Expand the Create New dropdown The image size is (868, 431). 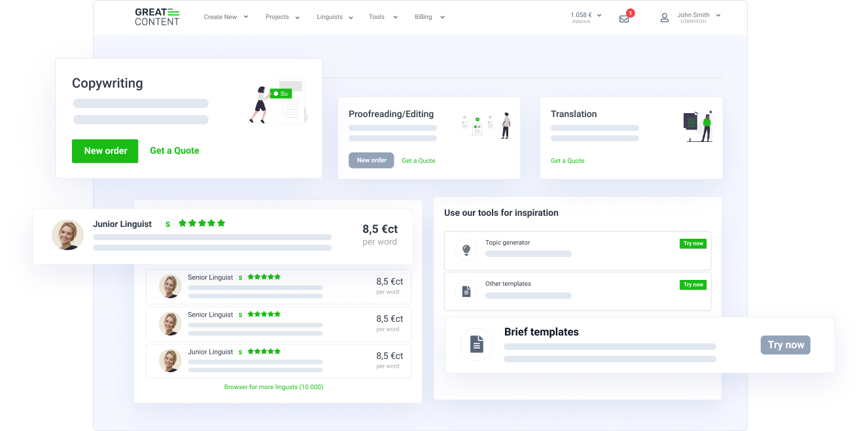pos(226,17)
